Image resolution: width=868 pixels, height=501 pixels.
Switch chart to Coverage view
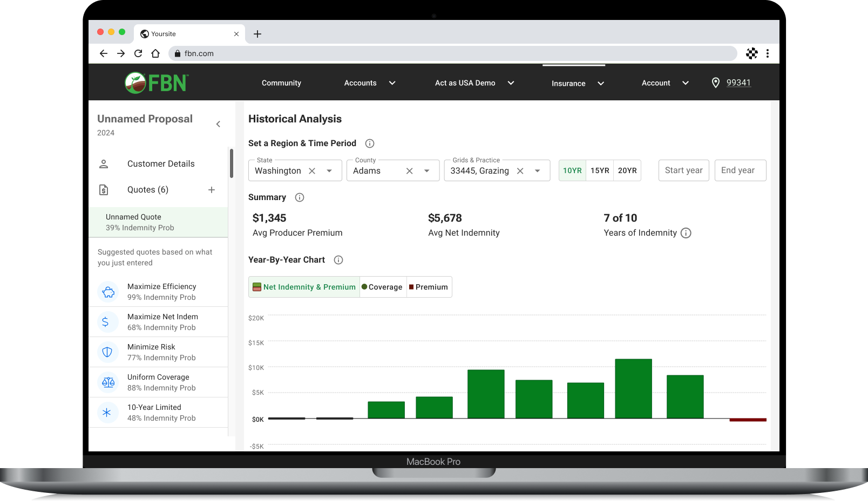(382, 287)
